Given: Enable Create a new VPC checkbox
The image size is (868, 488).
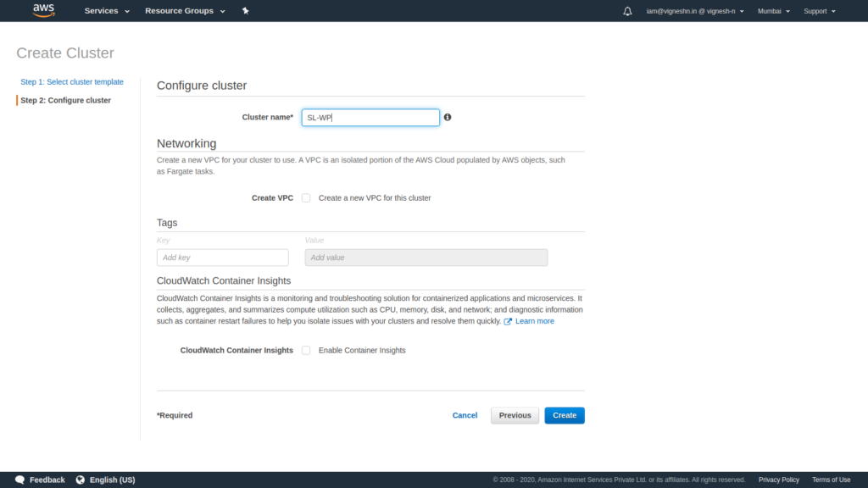Looking at the screenshot, I should click(306, 198).
